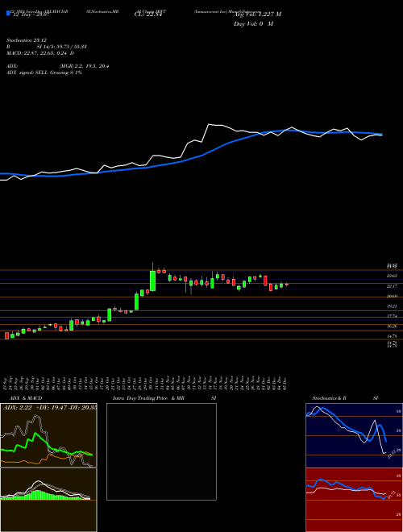403x532 pixels.
Task: Click the dark blue Stochastics chart panel
Action: tap(354, 435)
